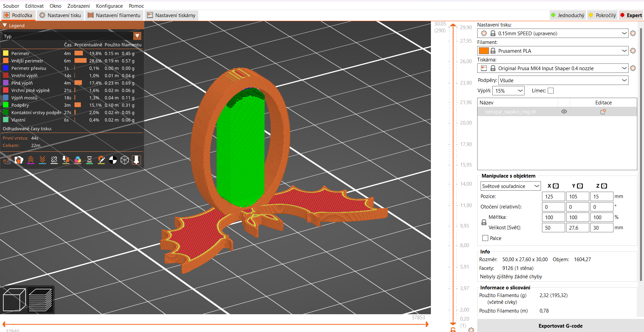
Task: Open filament settings gear next to Prusament PLA
Action: (x=633, y=51)
